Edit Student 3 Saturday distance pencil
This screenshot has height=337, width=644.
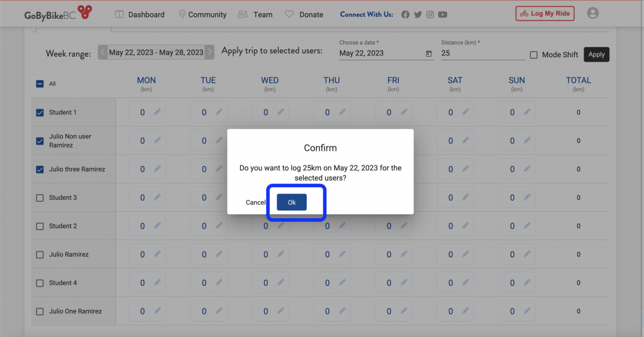(466, 197)
